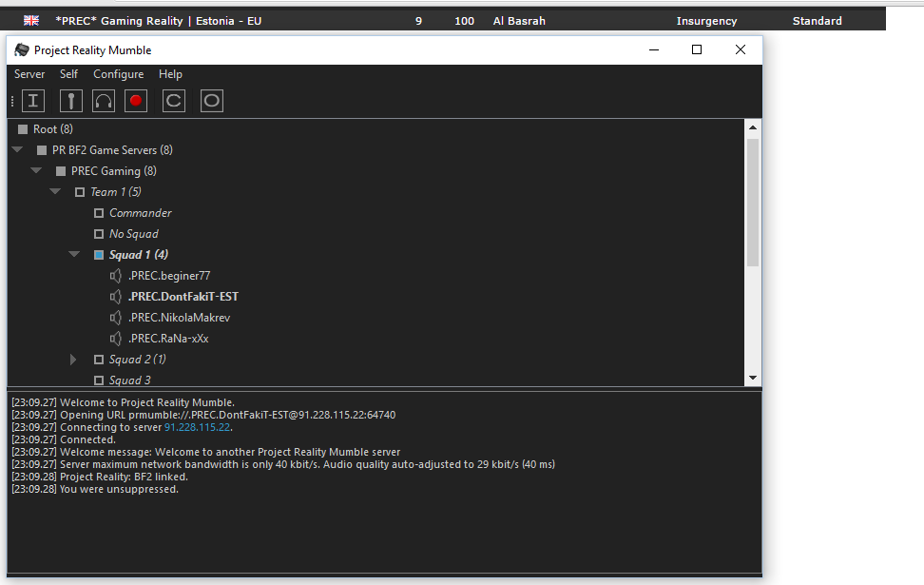This screenshot has height=585, width=924.
Task: Start recording with the red record button
Action: coord(136,101)
